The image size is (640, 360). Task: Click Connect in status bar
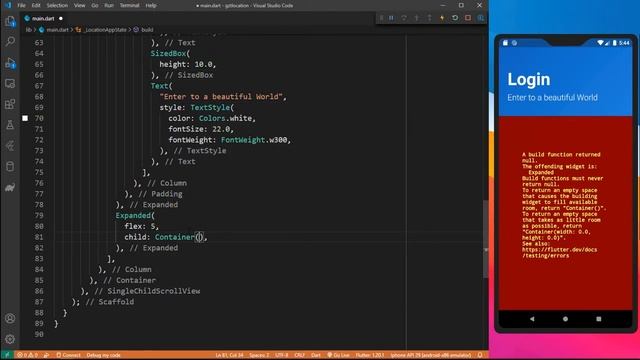pyautogui.click(x=68, y=355)
